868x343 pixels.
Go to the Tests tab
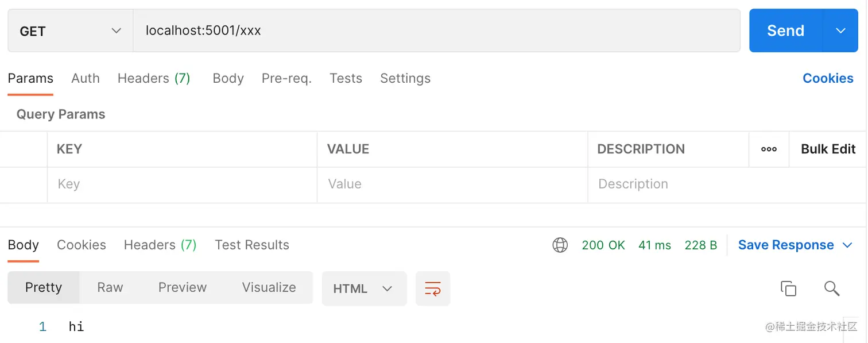coord(346,79)
